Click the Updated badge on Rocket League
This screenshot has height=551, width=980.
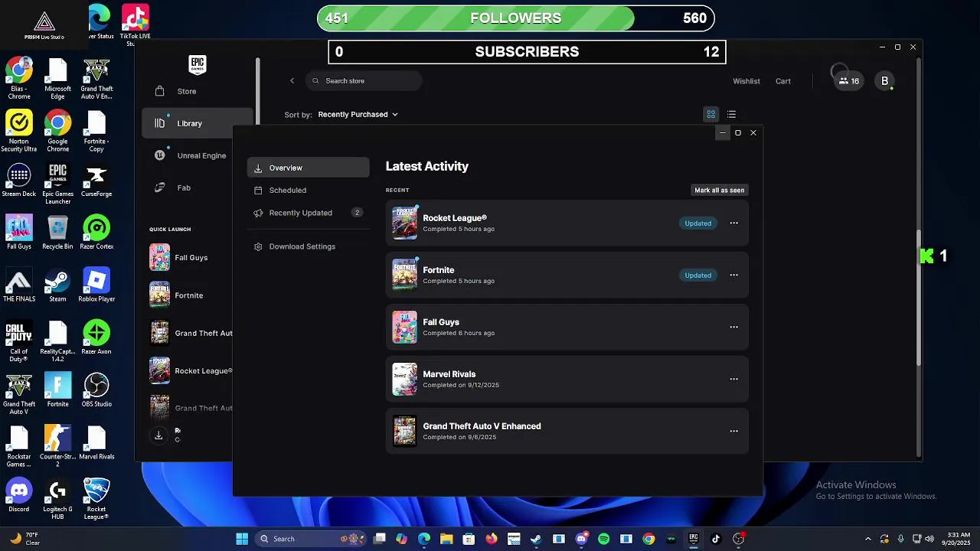tap(697, 223)
